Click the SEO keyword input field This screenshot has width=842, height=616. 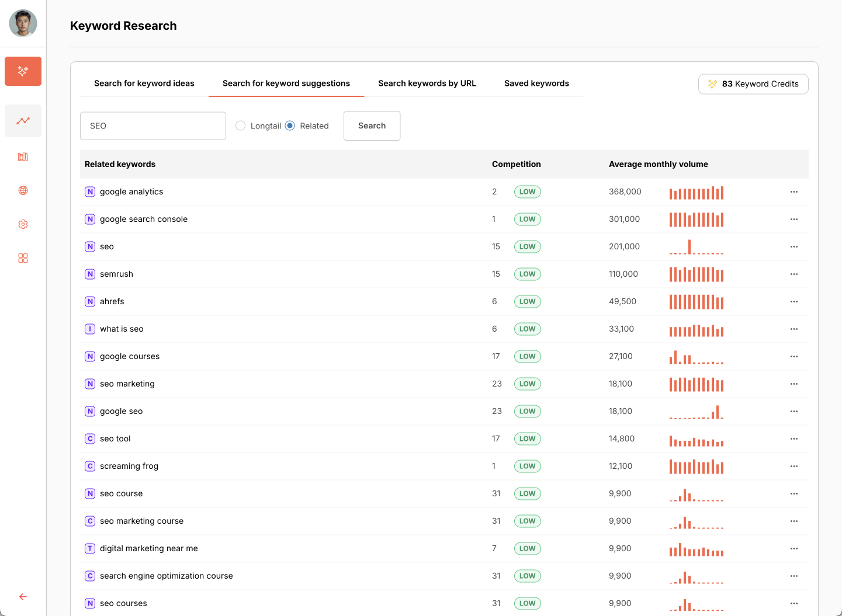click(x=153, y=126)
